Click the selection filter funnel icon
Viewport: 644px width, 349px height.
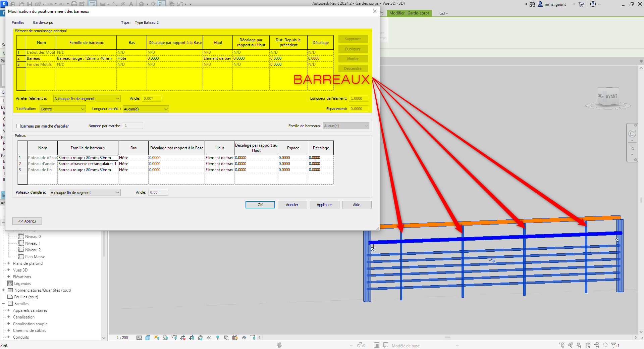tap(613, 345)
